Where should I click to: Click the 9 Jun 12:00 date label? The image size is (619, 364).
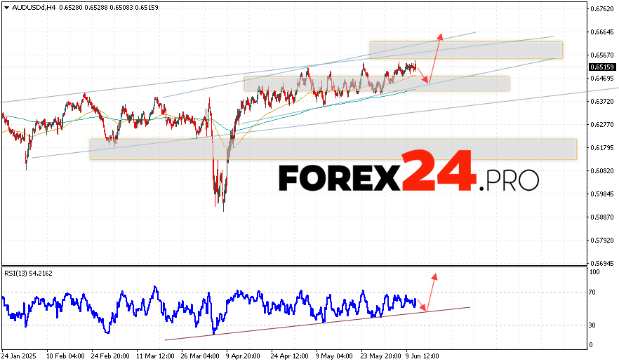tap(420, 355)
